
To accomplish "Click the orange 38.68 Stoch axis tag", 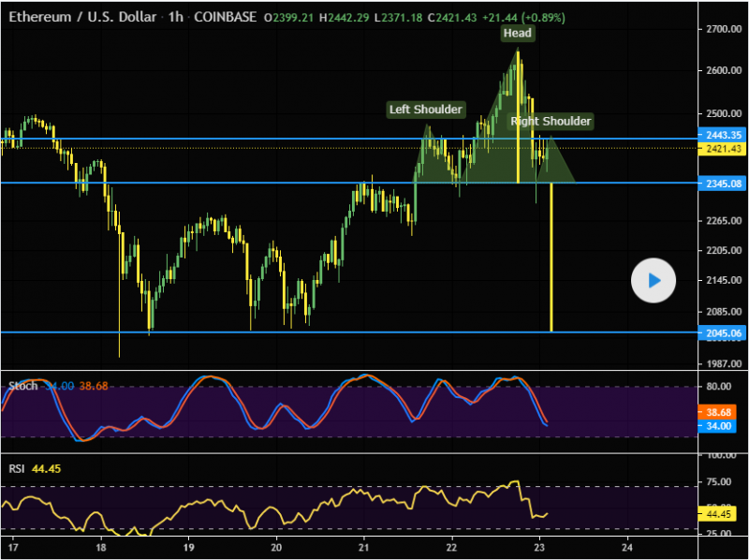I will (x=718, y=412).
